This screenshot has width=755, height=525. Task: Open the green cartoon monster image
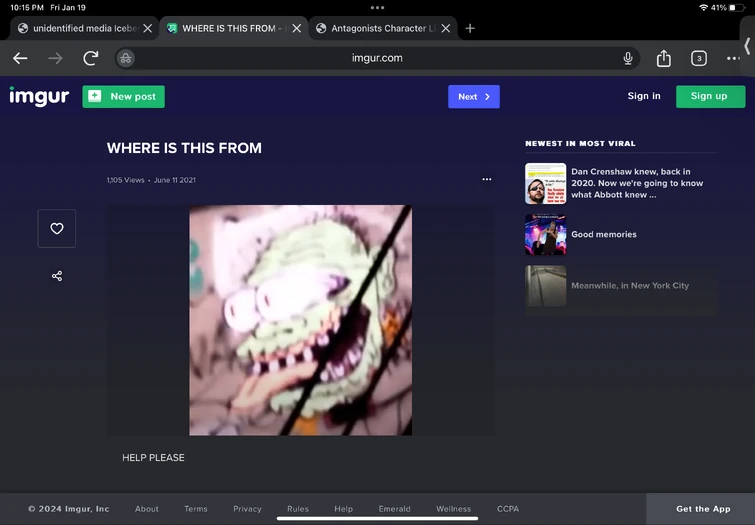[x=300, y=320]
